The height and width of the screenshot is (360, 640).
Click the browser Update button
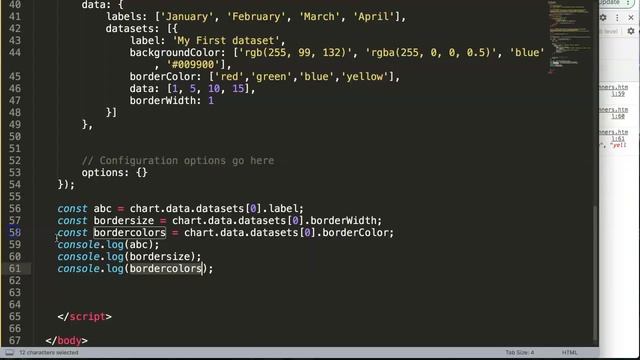616,3
